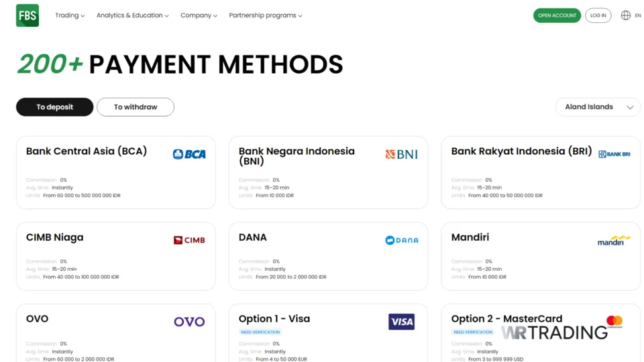Image resolution: width=644 pixels, height=362 pixels.
Task: Click the BCA bank logo
Action: pyautogui.click(x=189, y=154)
